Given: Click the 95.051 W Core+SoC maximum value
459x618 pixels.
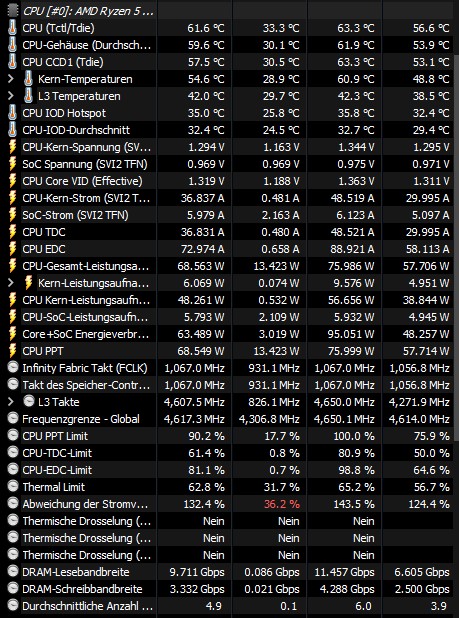Looking at the screenshot, I should pos(351,334).
